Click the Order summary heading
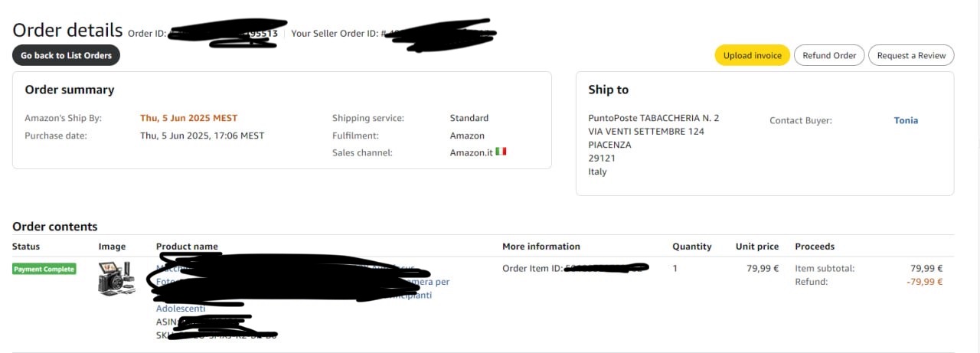The image size is (980, 353). click(70, 90)
